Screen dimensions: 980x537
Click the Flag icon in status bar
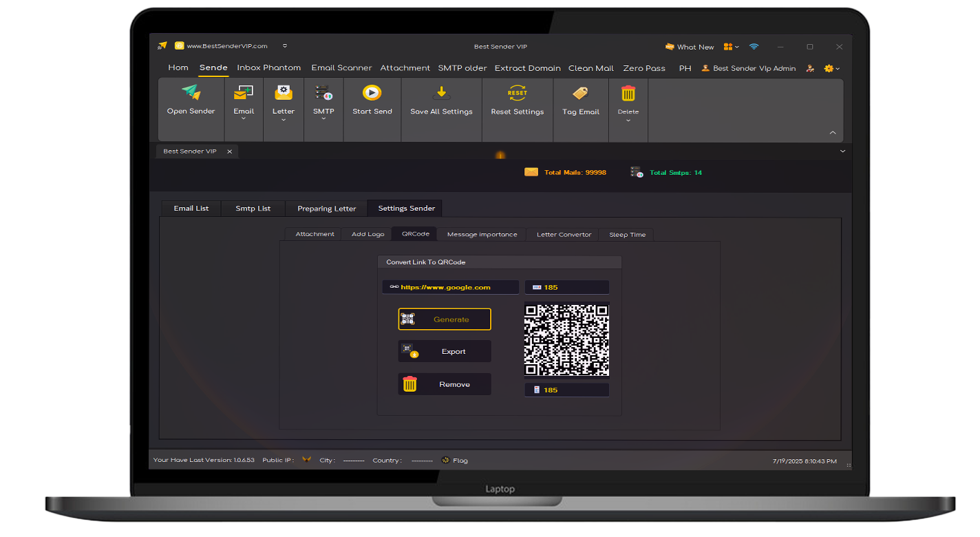(x=445, y=460)
